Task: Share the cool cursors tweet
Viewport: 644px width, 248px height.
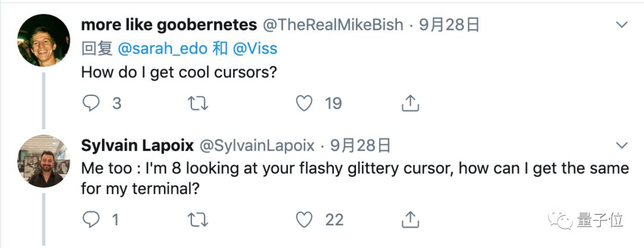Action: point(410,103)
